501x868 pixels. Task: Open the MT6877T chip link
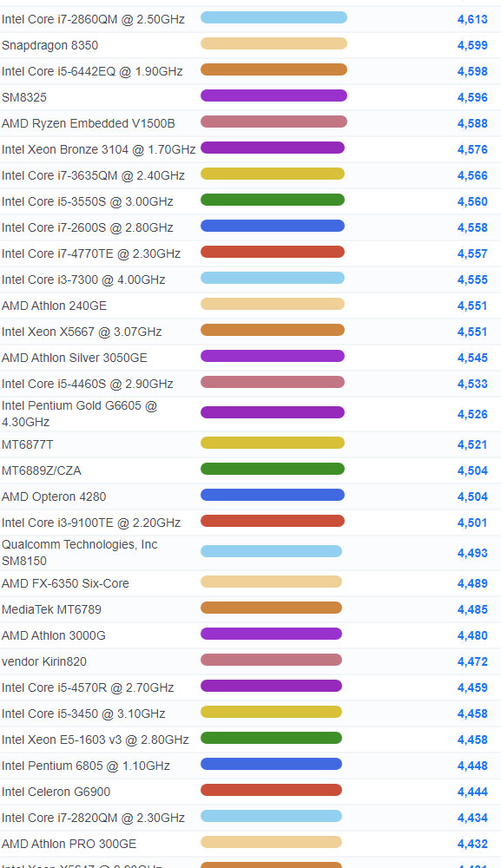pyautogui.click(x=28, y=444)
